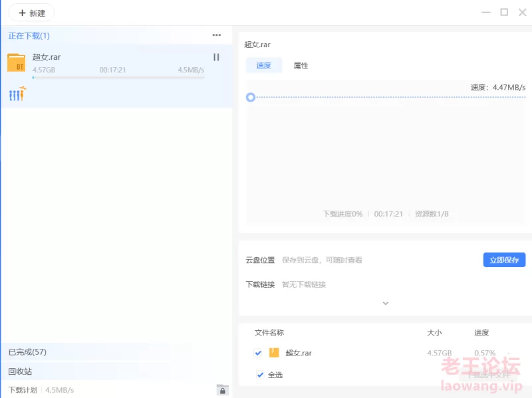Screen dimensions: 532x398
Task: Expand the 已完成(57) completed list
Action: [27, 351]
